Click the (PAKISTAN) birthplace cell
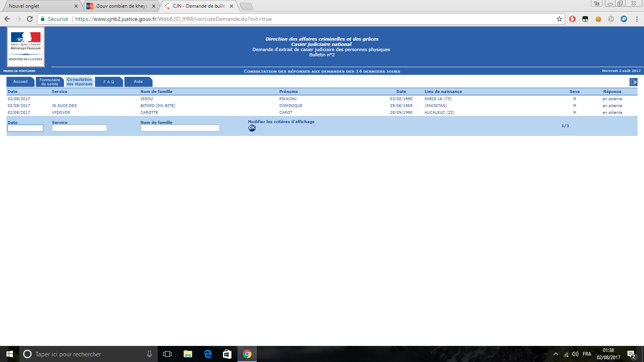644x362 pixels. point(436,106)
